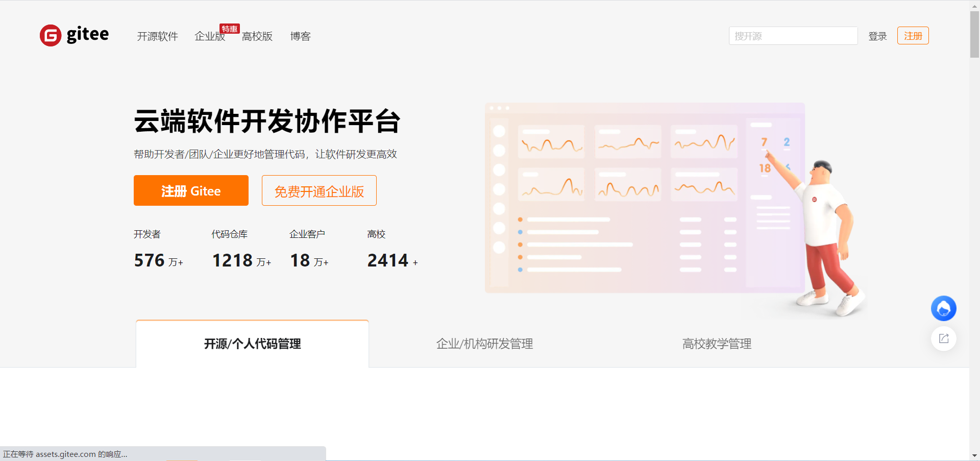Click the gitee wordmark text
Viewport: 980px width, 461px height.
coord(88,35)
